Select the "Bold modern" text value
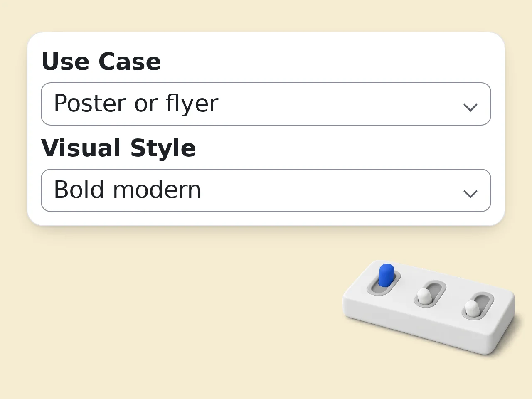 128,190
